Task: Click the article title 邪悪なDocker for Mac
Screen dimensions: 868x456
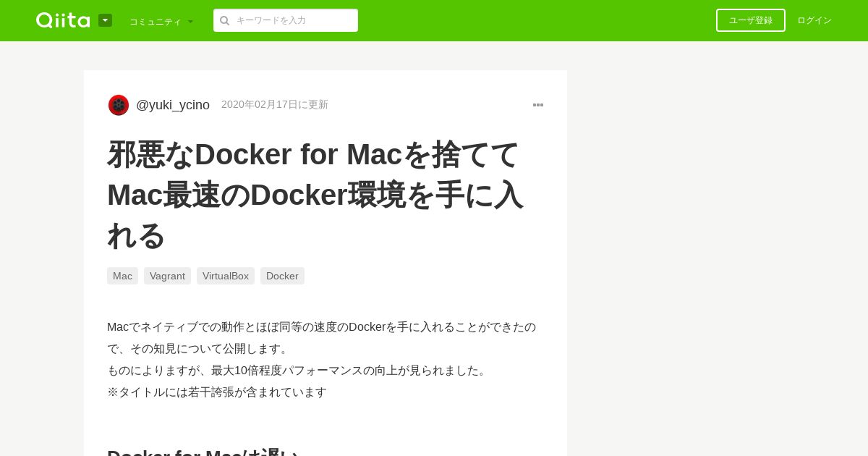Action: click(x=315, y=195)
